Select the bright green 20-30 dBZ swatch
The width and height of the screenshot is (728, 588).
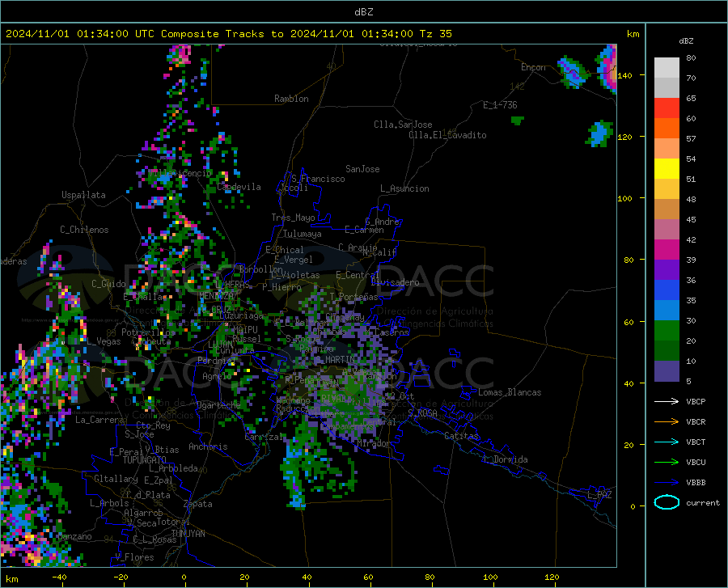[x=667, y=331]
